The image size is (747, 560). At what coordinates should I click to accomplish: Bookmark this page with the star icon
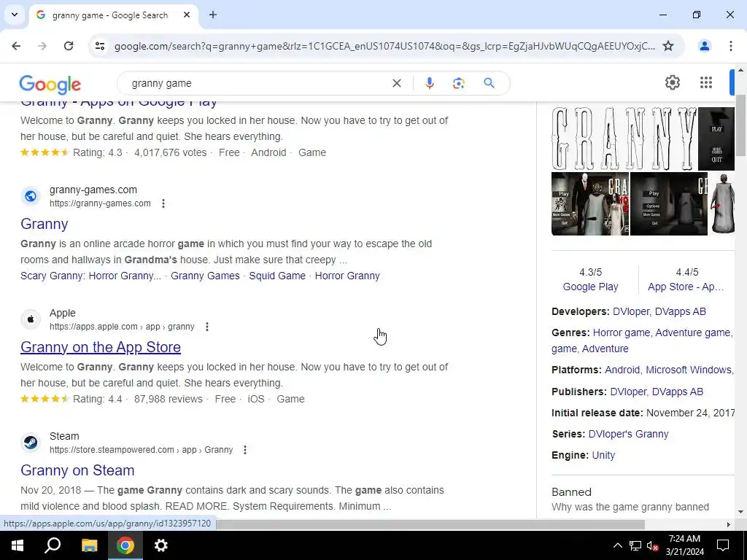[x=668, y=46]
